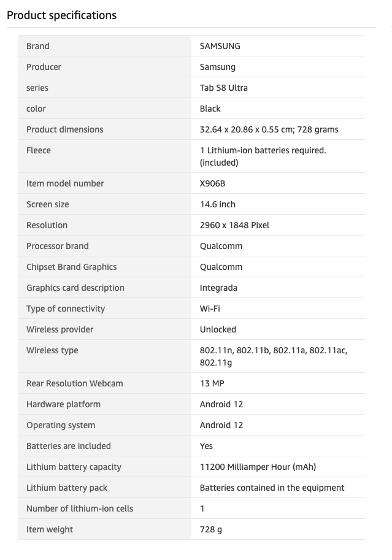Click the Product dimensions label

click(65, 129)
